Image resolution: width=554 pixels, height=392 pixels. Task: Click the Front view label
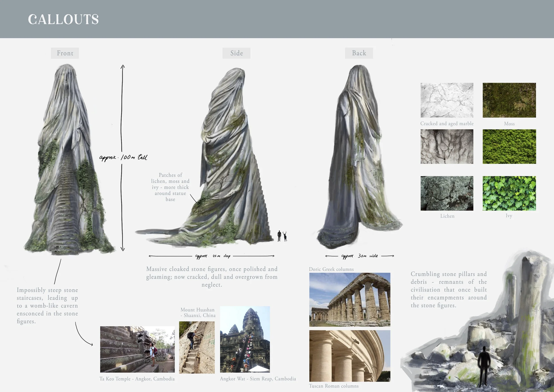click(x=65, y=53)
